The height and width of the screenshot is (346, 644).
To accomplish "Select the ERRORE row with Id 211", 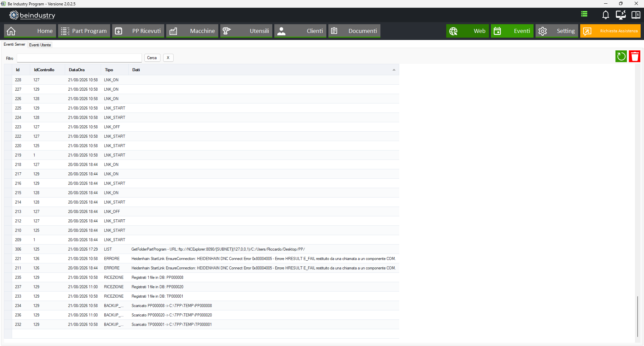I will pyautogui.click(x=201, y=268).
